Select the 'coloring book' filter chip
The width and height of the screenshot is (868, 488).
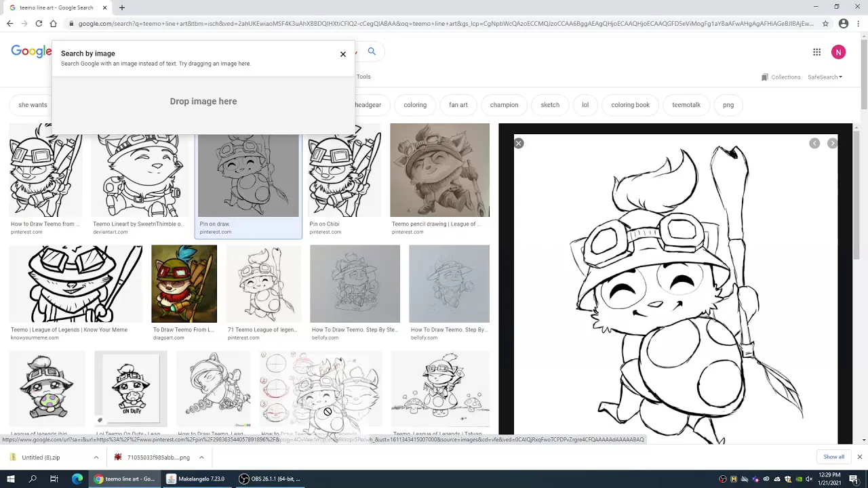pyautogui.click(x=631, y=105)
